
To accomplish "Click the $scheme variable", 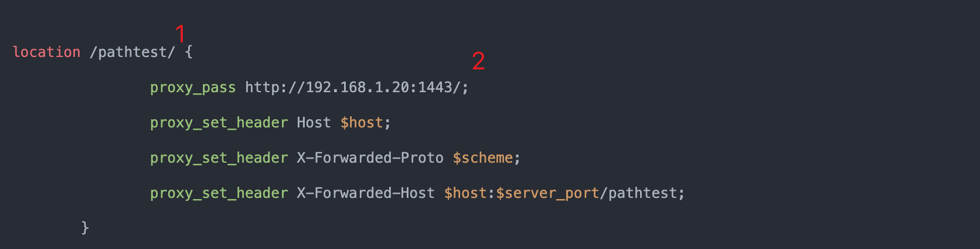I will tap(483, 158).
